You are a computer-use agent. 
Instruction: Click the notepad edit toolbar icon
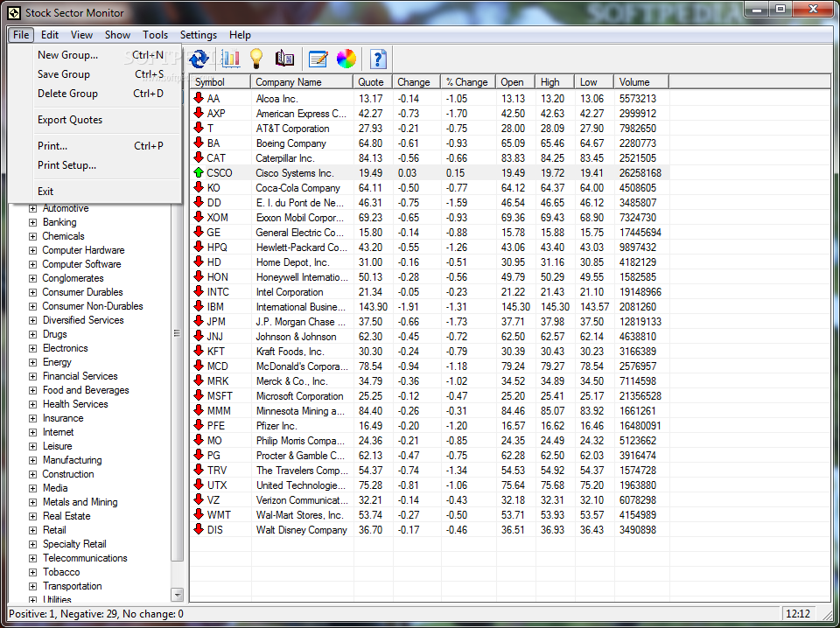318,59
